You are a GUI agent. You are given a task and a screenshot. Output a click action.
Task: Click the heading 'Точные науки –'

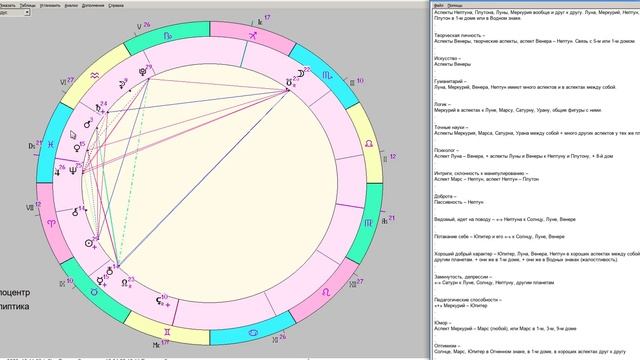(451, 127)
